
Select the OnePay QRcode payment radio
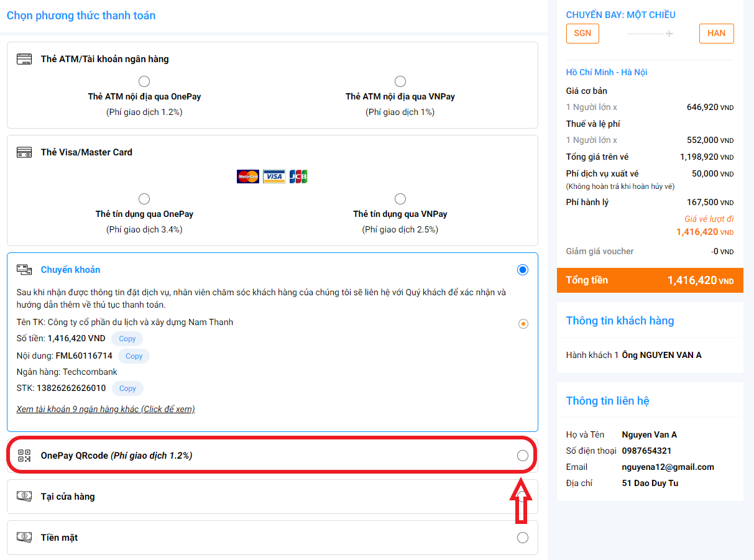coord(523,456)
